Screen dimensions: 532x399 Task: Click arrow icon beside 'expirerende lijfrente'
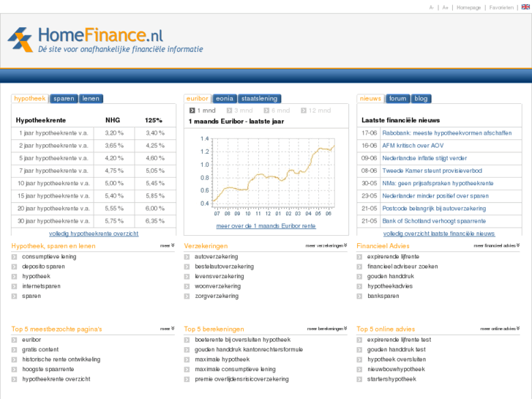pos(359,257)
